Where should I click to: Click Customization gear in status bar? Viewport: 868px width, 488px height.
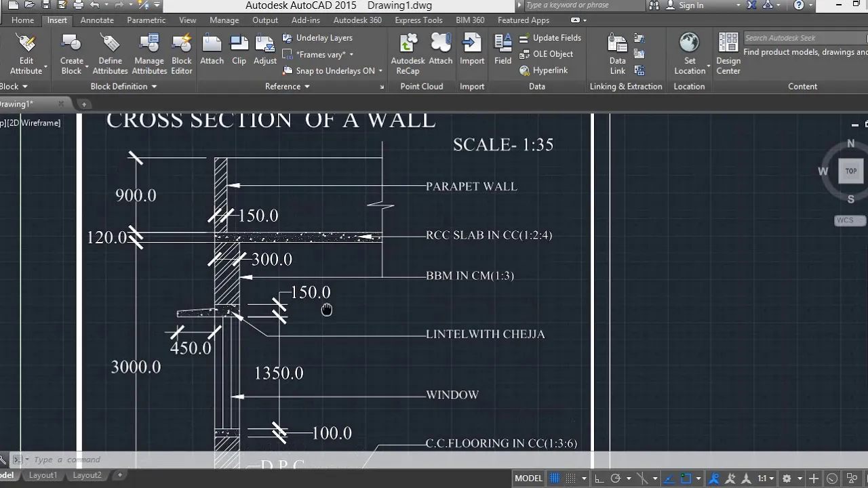[787, 479]
